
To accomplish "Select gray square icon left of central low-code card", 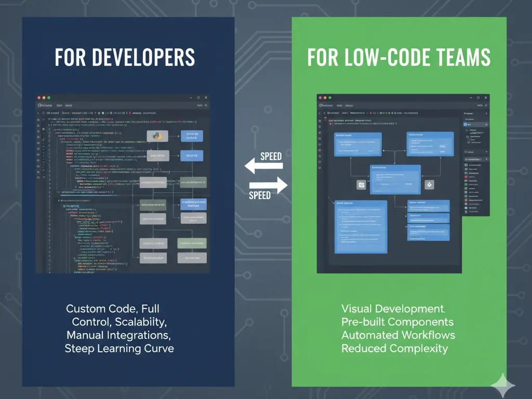I will pyautogui.click(x=361, y=185).
